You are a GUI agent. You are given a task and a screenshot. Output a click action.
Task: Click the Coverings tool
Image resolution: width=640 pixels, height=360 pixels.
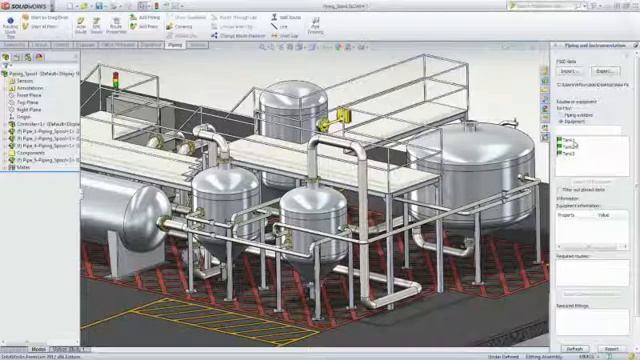[179, 27]
